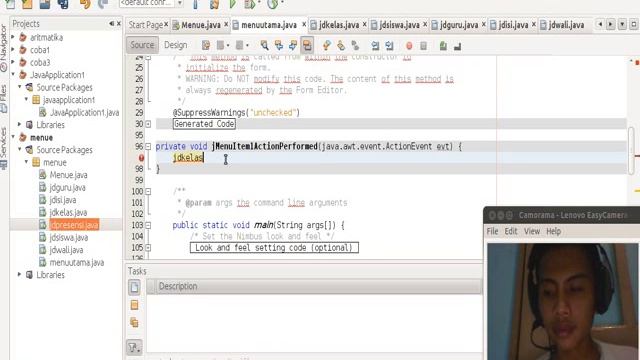Open Help menu in Camorama window

pos(553,231)
